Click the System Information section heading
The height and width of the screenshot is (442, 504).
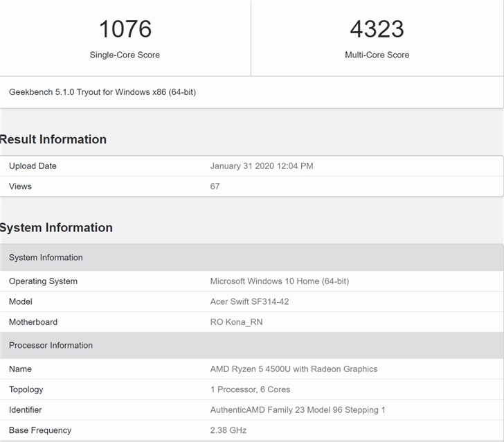tap(56, 227)
